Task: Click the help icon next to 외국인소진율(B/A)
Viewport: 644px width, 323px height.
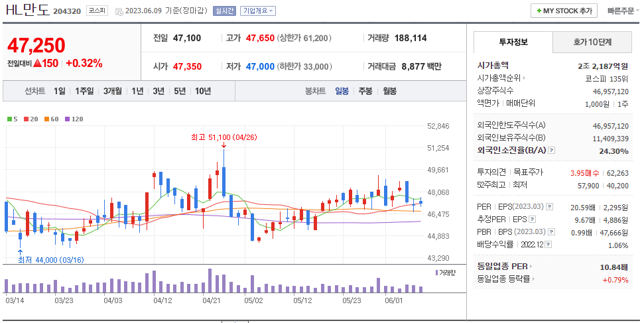Action: (x=552, y=151)
